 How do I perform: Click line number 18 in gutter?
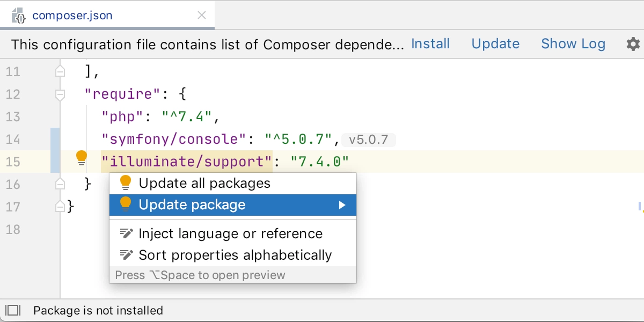[12, 229]
